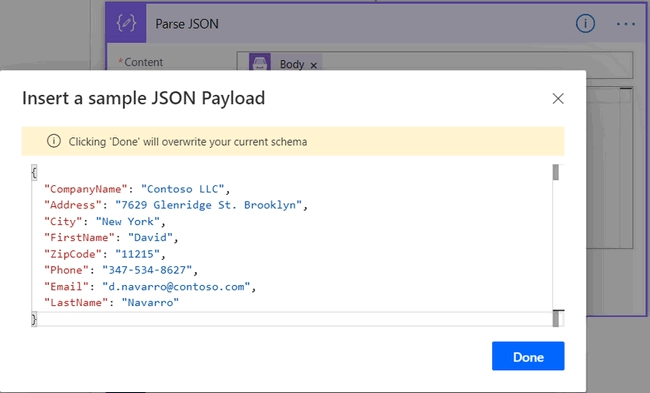Click the info icon in the overwrite warning
The width and height of the screenshot is (650, 393).
coord(53,141)
